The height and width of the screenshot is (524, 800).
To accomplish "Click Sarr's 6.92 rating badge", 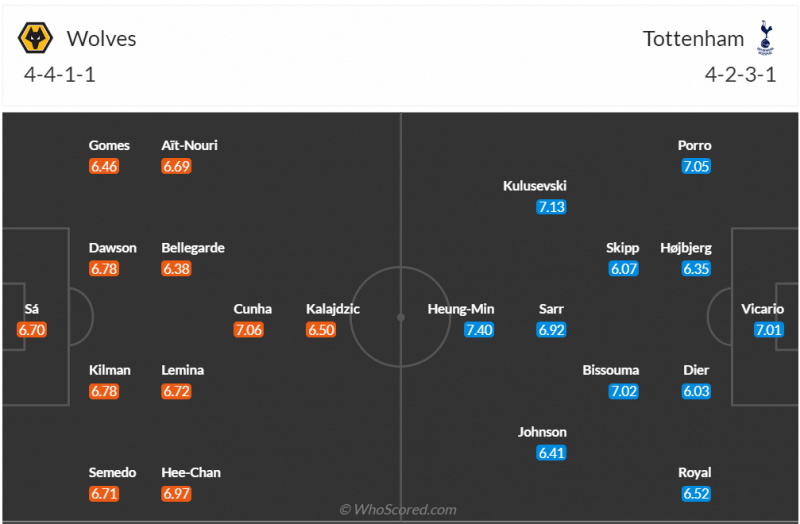I will click(551, 330).
